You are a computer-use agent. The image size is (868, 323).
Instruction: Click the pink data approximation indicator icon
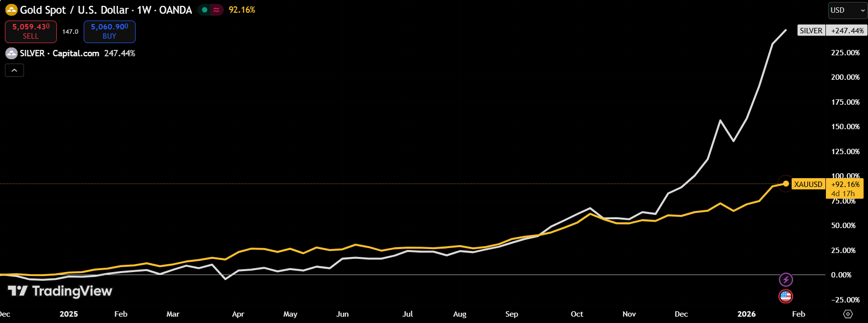216,10
